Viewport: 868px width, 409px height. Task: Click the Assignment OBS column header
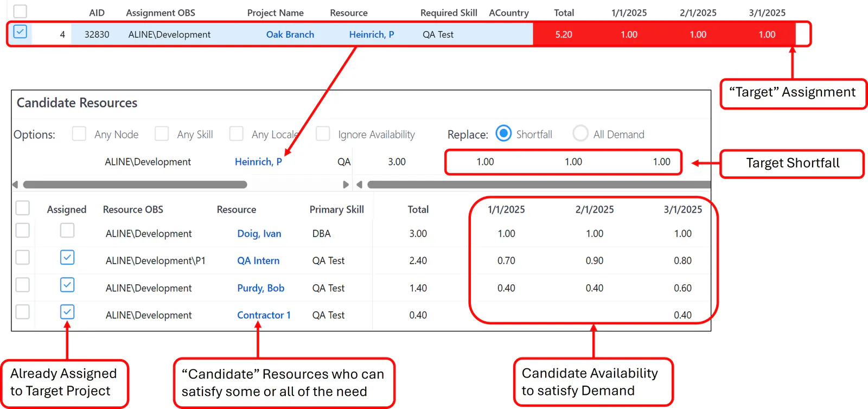161,12
